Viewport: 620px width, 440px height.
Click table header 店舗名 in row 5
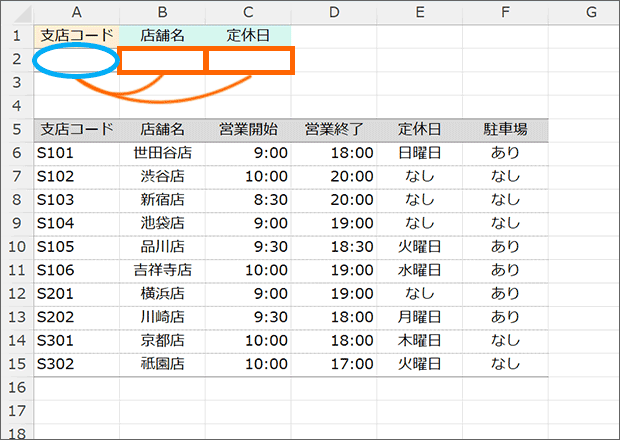[x=163, y=130]
